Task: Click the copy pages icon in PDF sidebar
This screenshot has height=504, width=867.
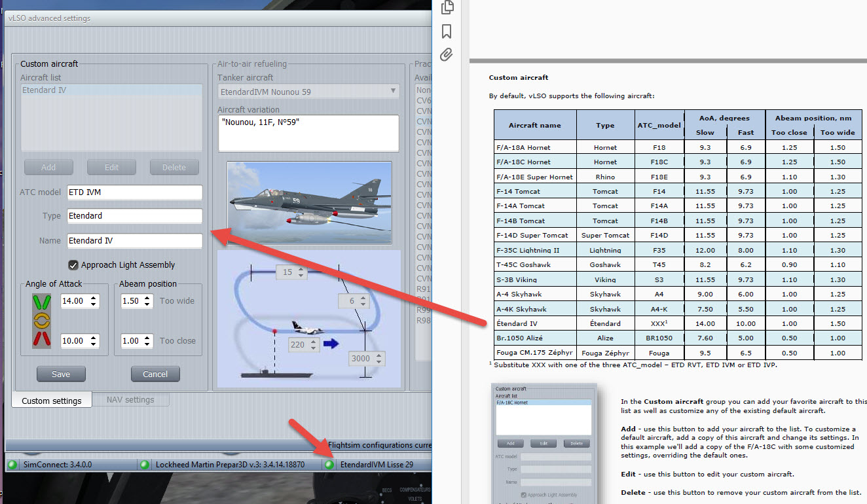Action: [447, 7]
